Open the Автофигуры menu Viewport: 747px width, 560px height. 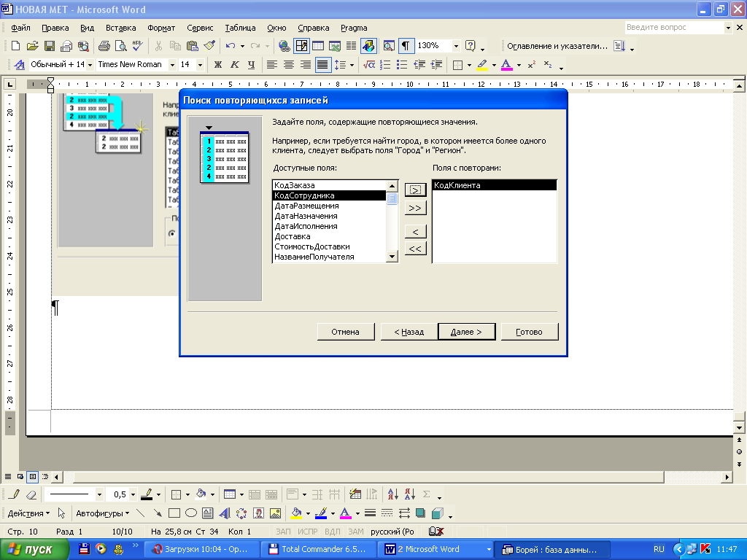click(x=102, y=513)
